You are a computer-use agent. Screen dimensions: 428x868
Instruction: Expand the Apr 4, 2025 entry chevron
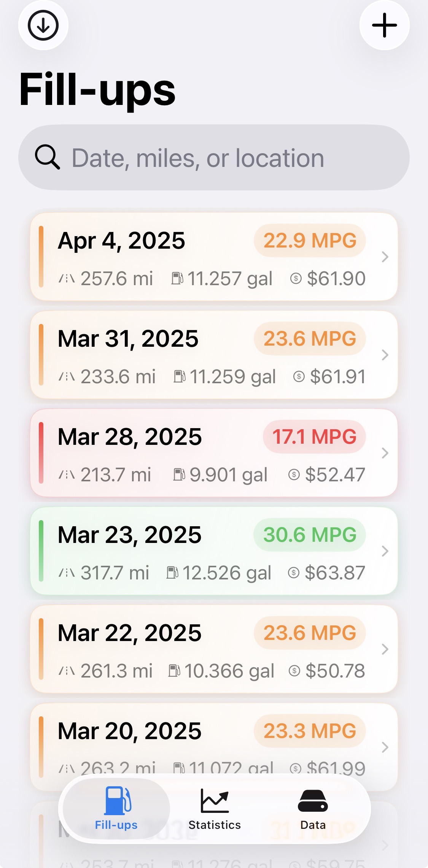tap(385, 257)
